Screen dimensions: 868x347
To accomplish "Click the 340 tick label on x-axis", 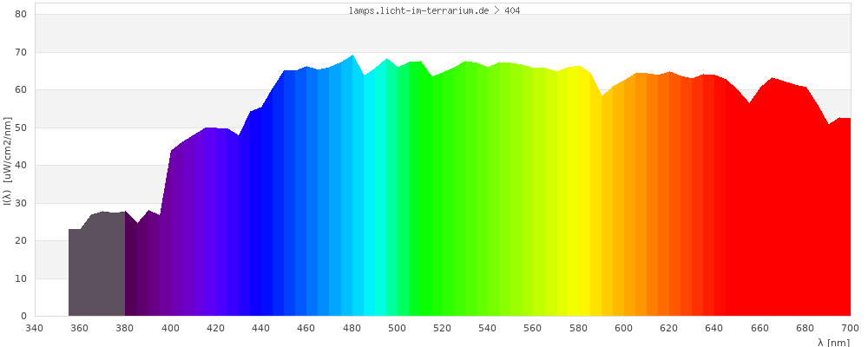I will 35,328.
